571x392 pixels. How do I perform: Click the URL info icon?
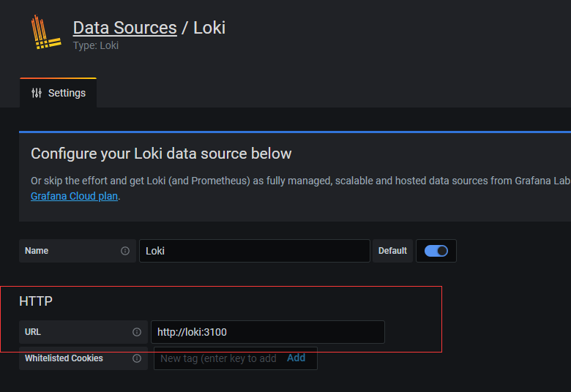137,332
